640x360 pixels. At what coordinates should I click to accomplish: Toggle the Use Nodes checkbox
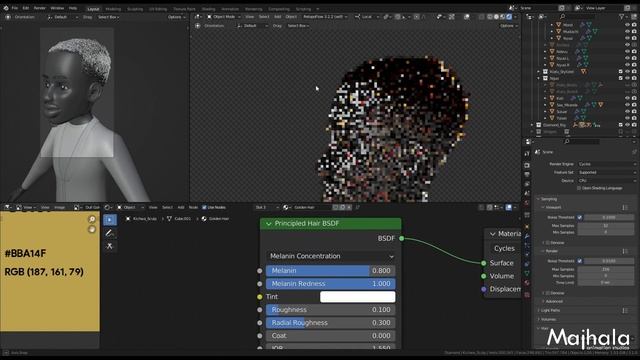(204, 207)
